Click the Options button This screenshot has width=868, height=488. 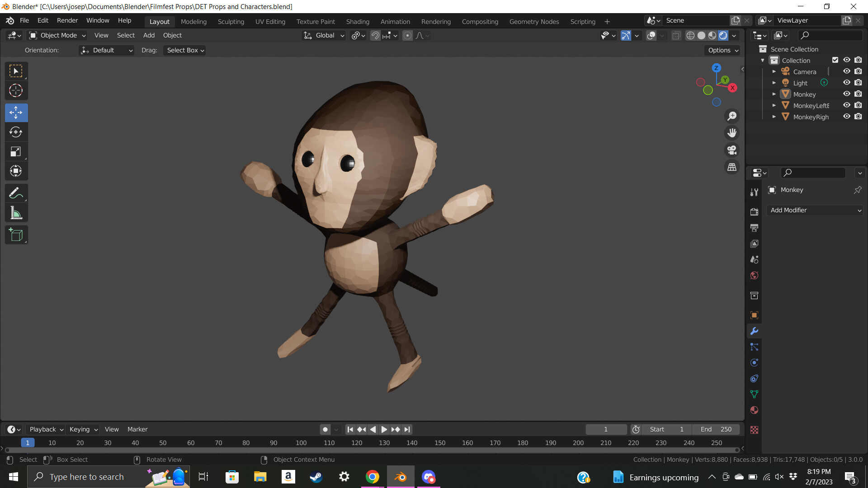point(722,50)
